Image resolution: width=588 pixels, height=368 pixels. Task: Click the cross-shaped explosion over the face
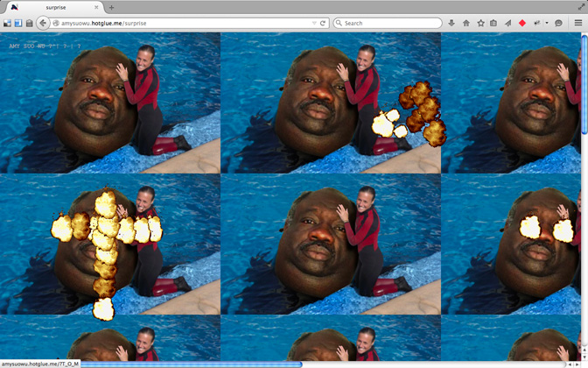point(106,255)
